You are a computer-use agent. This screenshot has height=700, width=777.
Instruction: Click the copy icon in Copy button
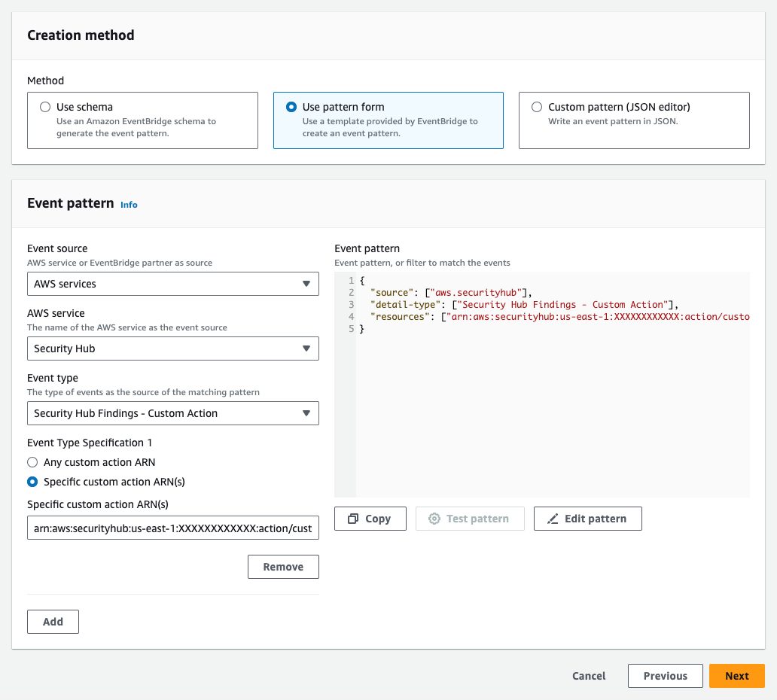coord(353,519)
